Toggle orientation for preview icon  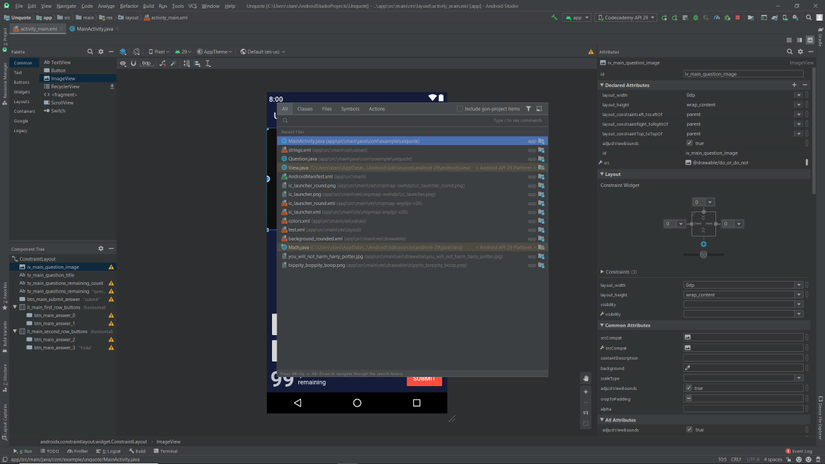pyautogui.click(x=137, y=52)
